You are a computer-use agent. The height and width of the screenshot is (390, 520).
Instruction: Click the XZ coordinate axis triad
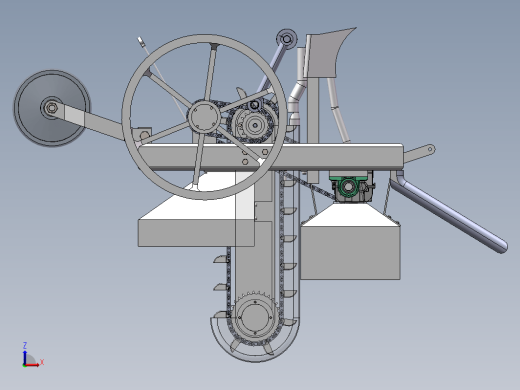(x=33, y=355)
